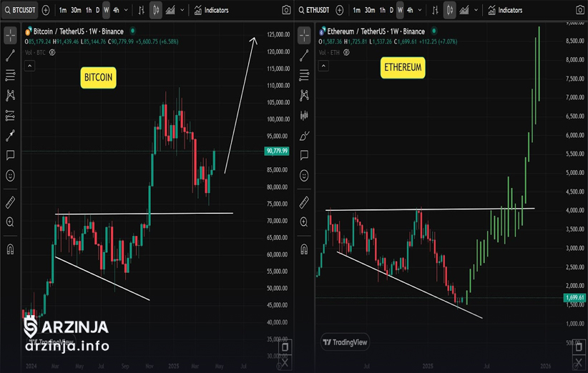Image resolution: width=588 pixels, height=373 pixels.
Task: Select W interval on BTCUSDT chart
Action: pos(106,10)
